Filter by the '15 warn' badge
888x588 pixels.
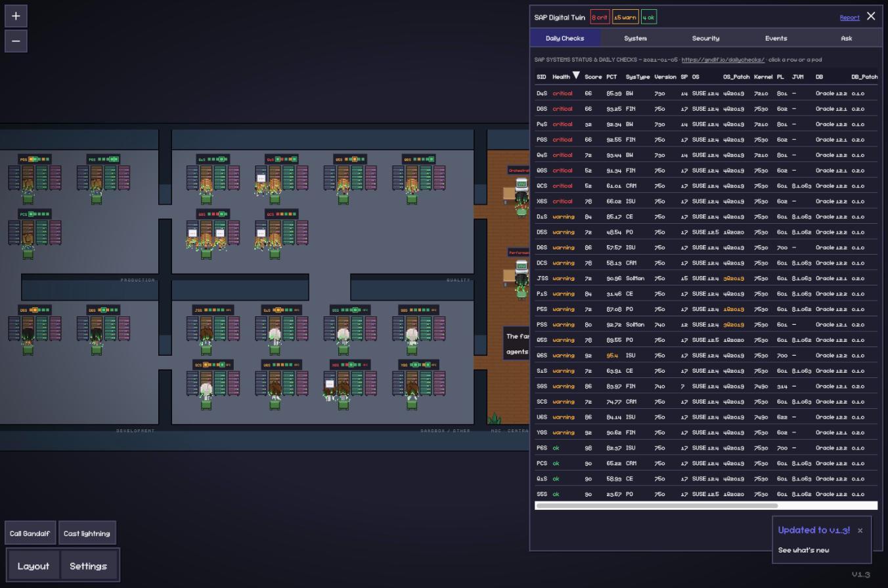click(x=625, y=18)
